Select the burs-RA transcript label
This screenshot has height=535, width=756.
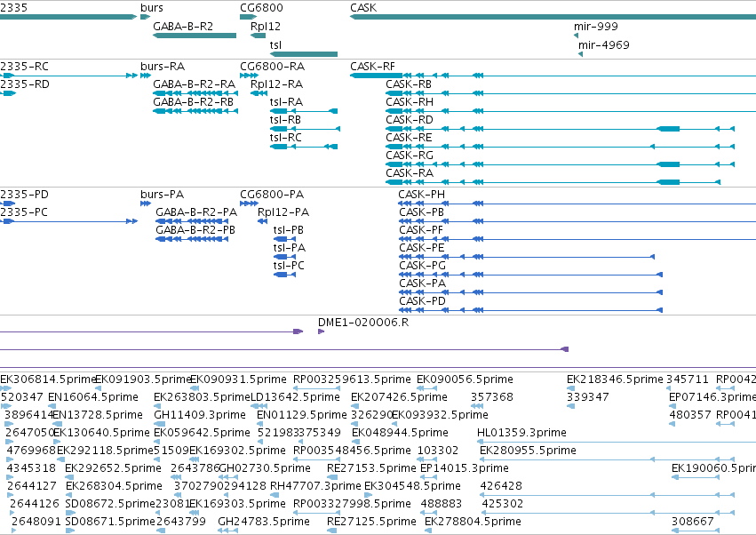click(163, 67)
